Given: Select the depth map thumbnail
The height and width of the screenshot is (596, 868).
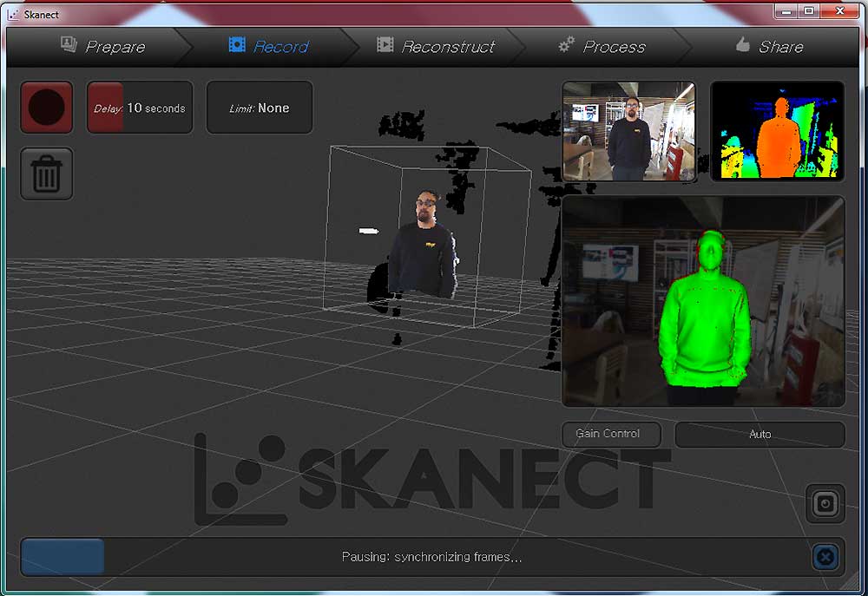Looking at the screenshot, I should (x=777, y=131).
